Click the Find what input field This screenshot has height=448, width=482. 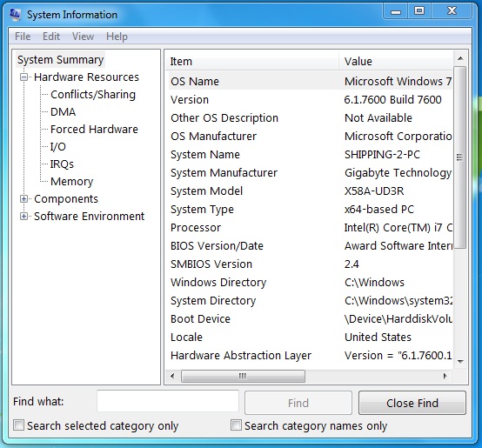click(168, 401)
